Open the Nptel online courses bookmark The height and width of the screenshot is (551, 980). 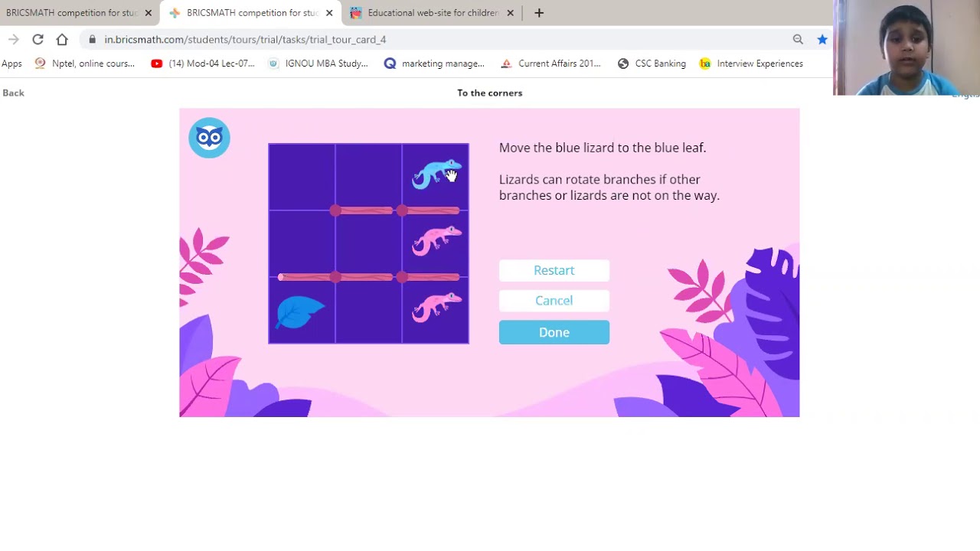[x=85, y=64]
